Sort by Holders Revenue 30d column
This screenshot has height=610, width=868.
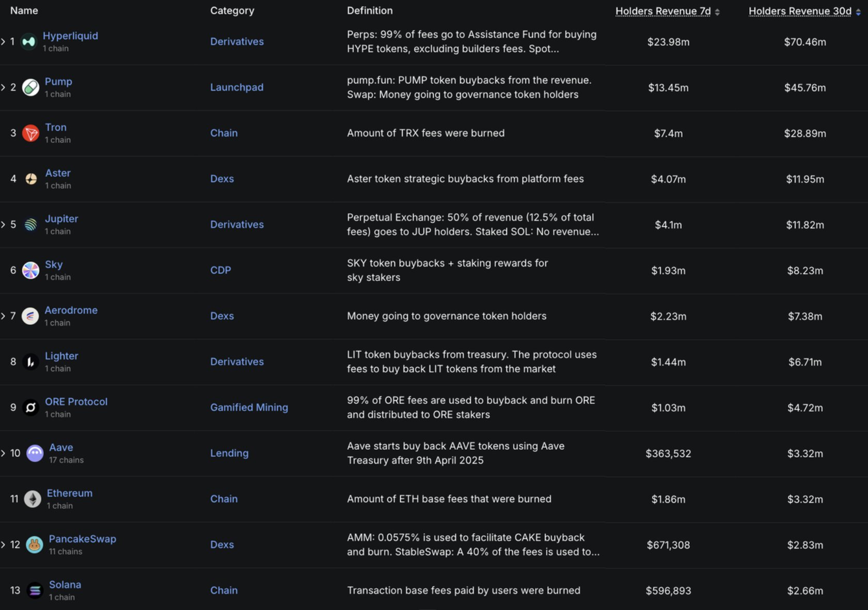coord(800,11)
